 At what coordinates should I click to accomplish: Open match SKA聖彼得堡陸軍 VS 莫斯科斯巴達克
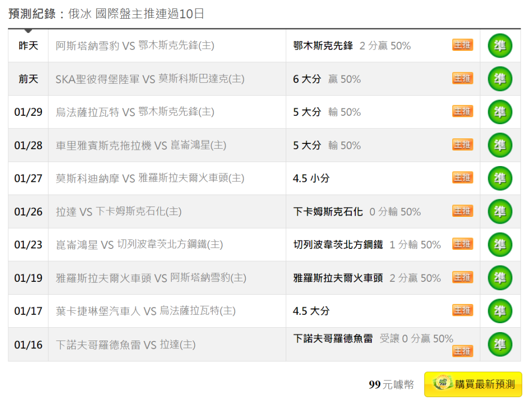[150, 79]
